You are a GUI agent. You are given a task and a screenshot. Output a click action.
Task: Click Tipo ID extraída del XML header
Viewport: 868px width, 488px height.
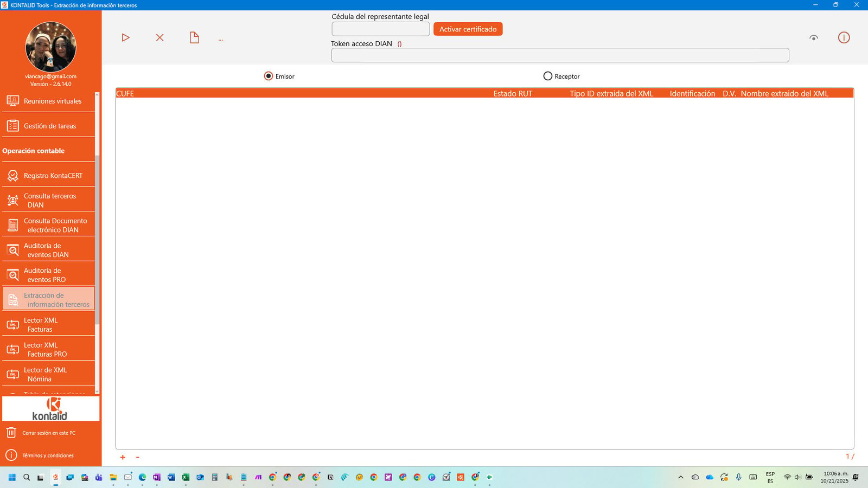pyautogui.click(x=611, y=93)
